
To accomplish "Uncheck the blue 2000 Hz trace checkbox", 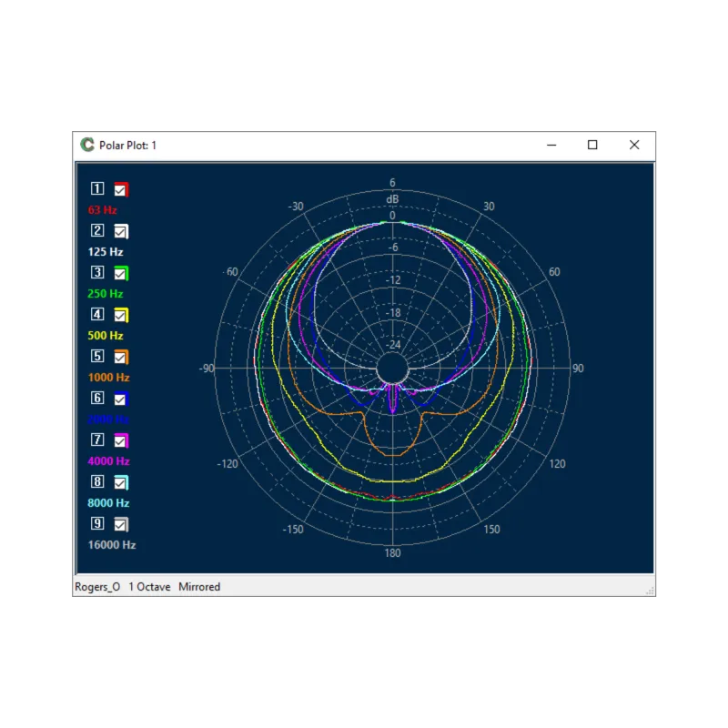I will [x=121, y=399].
